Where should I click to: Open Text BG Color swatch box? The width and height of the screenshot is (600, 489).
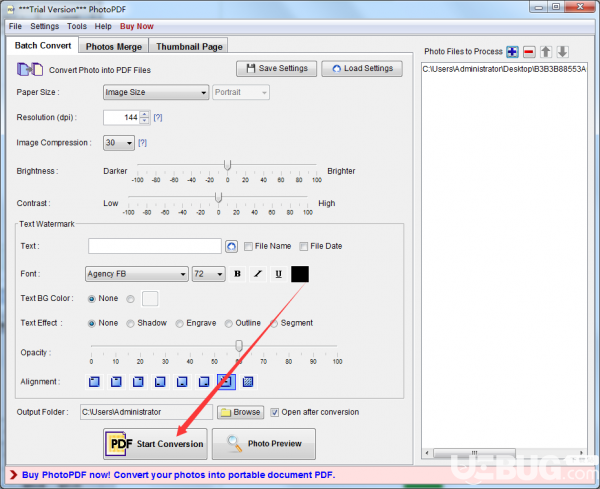point(150,299)
